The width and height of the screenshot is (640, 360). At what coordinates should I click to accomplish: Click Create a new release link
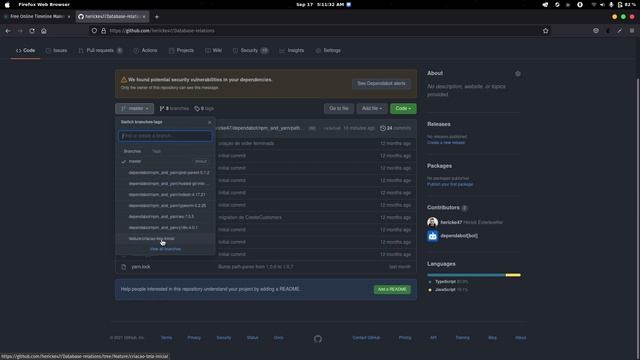(x=446, y=142)
